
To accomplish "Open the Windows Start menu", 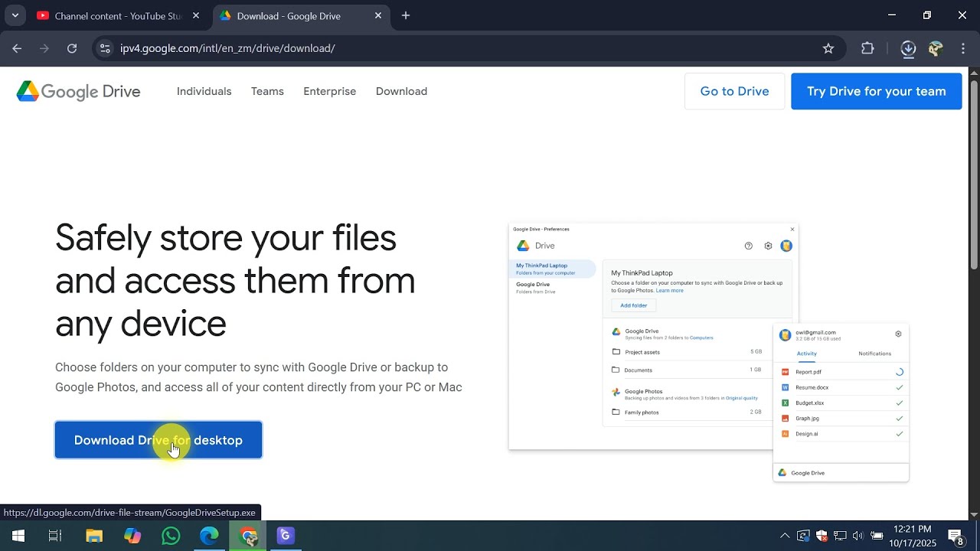I will pyautogui.click(x=18, y=536).
